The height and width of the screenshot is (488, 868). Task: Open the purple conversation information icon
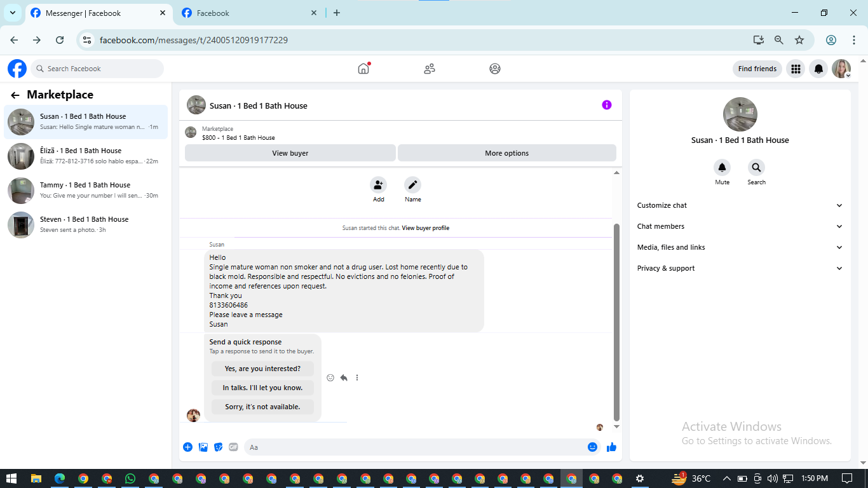607,105
